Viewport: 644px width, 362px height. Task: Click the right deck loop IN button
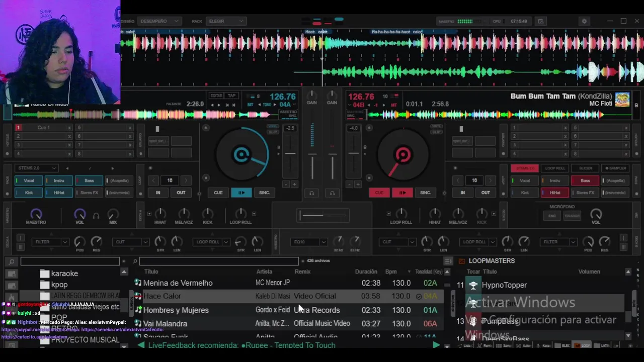point(462,193)
